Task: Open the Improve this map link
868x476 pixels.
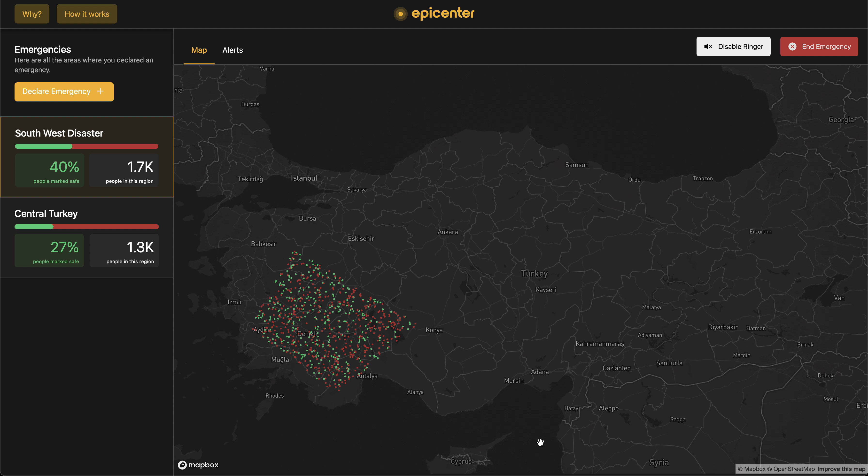Action: tap(841, 469)
